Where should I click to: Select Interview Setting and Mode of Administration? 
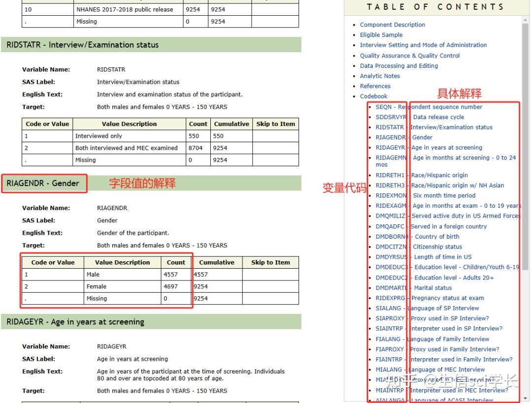[424, 45]
